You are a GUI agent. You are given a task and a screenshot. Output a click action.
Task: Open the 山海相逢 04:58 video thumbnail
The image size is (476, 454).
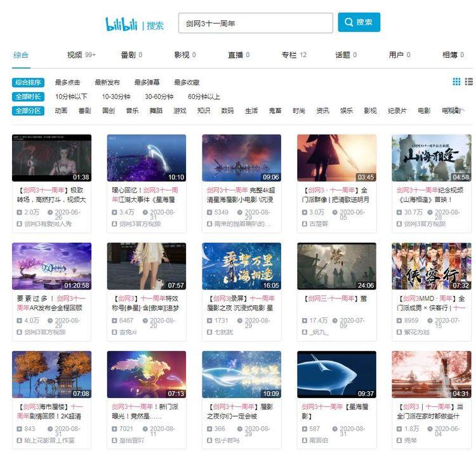(432, 158)
